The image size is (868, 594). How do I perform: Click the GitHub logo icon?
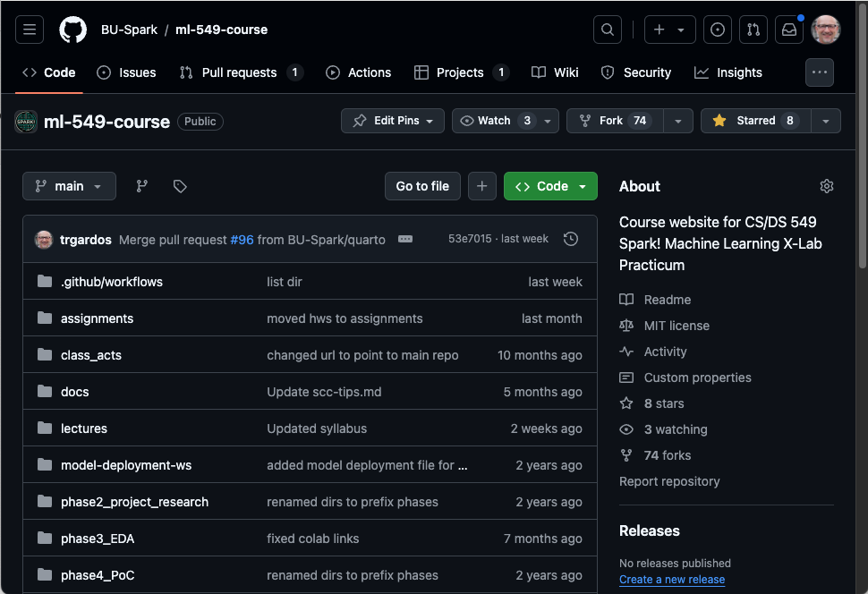(73, 30)
